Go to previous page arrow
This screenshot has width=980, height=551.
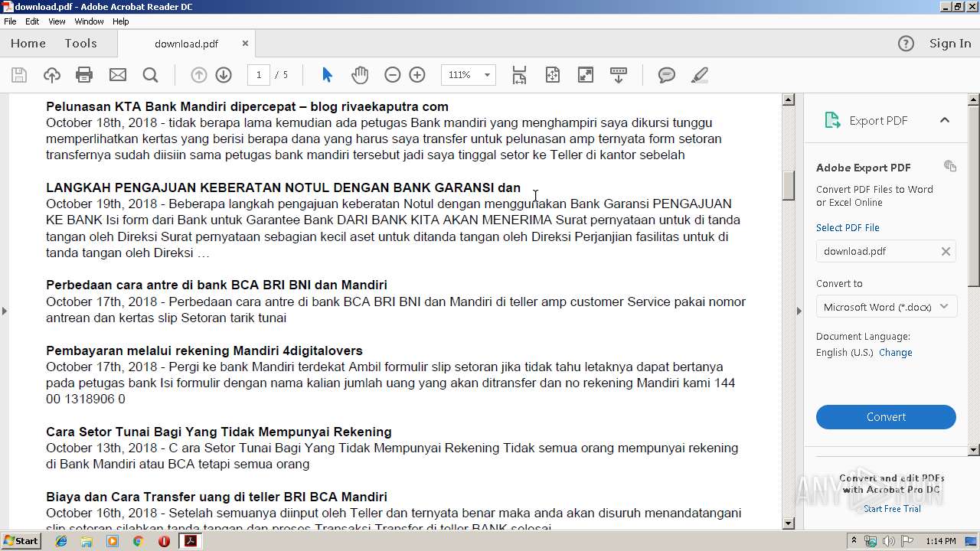[x=199, y=75]
